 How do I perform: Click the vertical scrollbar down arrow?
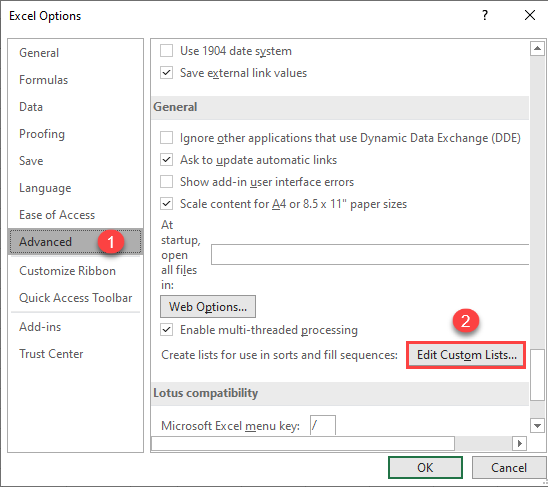point(537,425)
